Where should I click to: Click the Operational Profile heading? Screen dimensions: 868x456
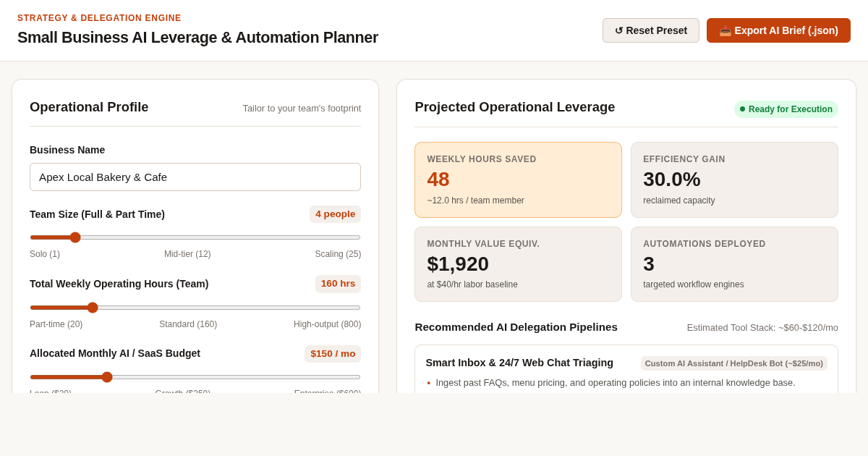pyautogui.click(x=89, y=107)
